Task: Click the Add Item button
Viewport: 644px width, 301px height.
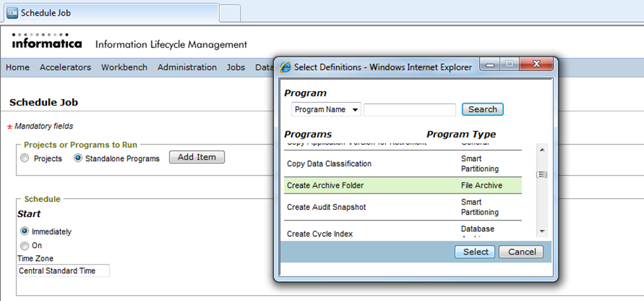Action: click(197, 157)
